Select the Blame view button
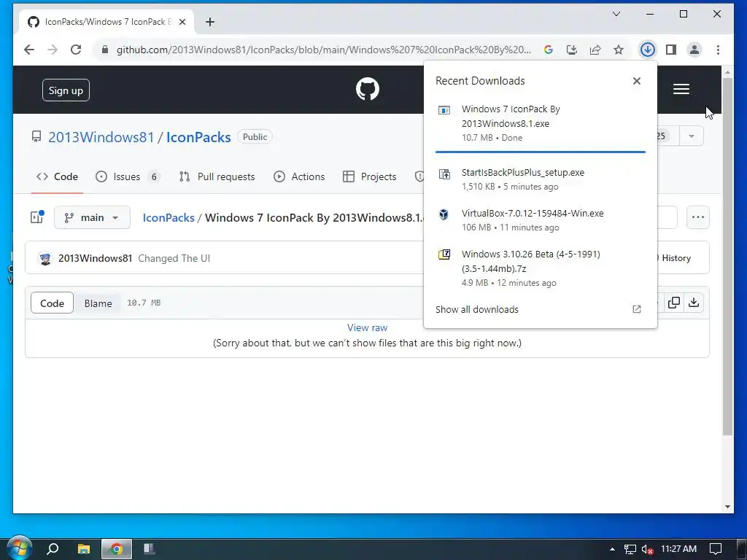Screen dimensions: 747x560 (98, 303)
